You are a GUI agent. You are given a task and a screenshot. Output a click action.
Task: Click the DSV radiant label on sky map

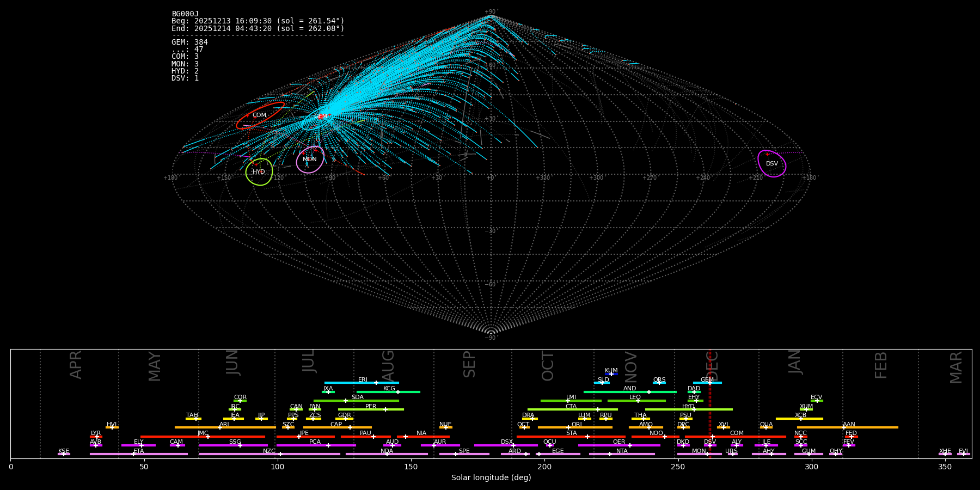(772, 164)
